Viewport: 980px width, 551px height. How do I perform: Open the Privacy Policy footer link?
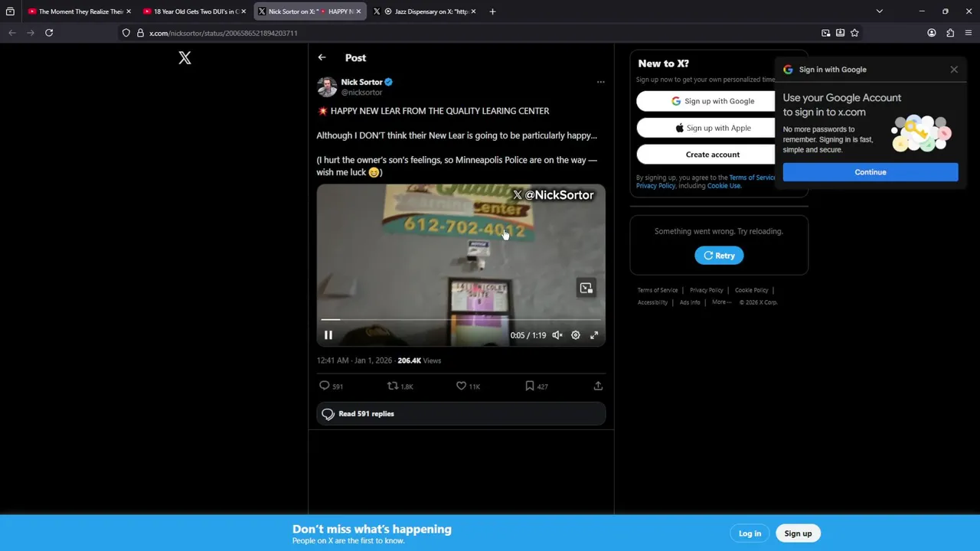click(706, 290)
